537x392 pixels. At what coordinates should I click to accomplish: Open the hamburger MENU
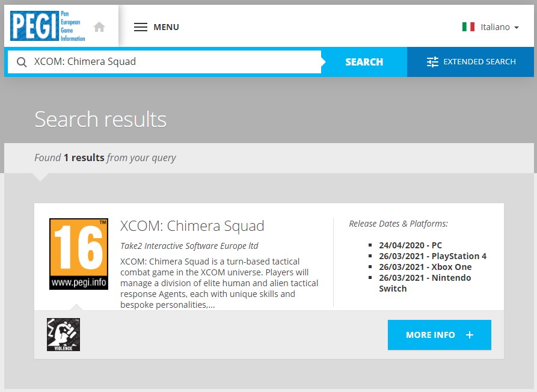[156, 27]
